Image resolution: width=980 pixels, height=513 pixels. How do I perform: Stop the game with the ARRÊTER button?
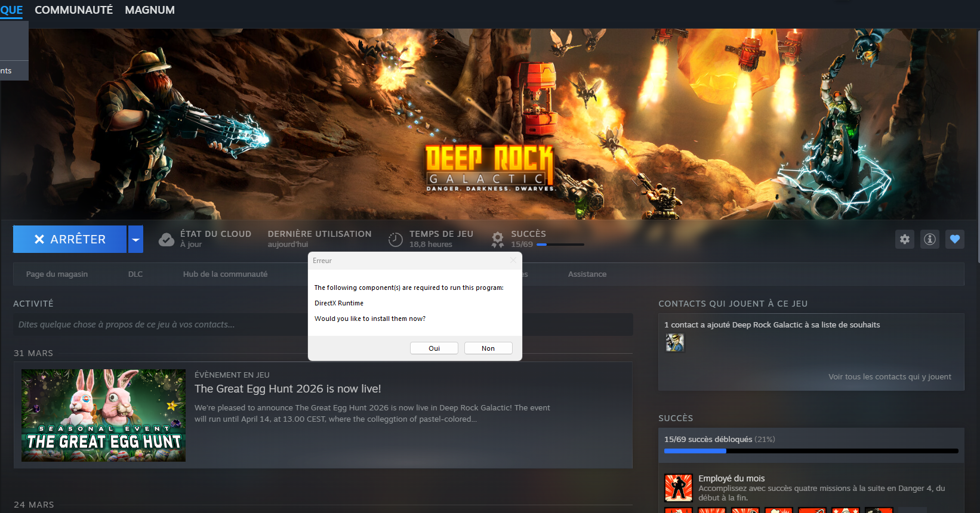70,239
